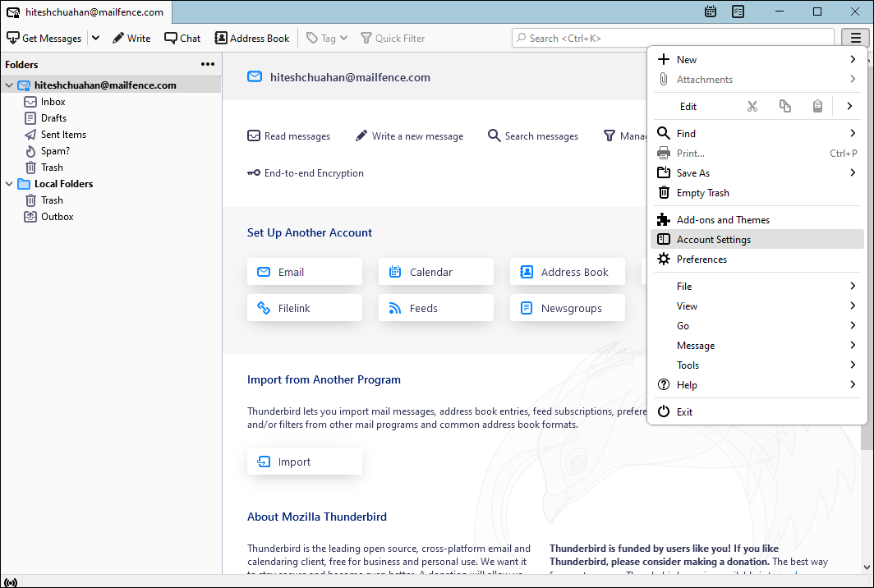
Task: Close the hamburger application menu button
Action: pos(856,38)
